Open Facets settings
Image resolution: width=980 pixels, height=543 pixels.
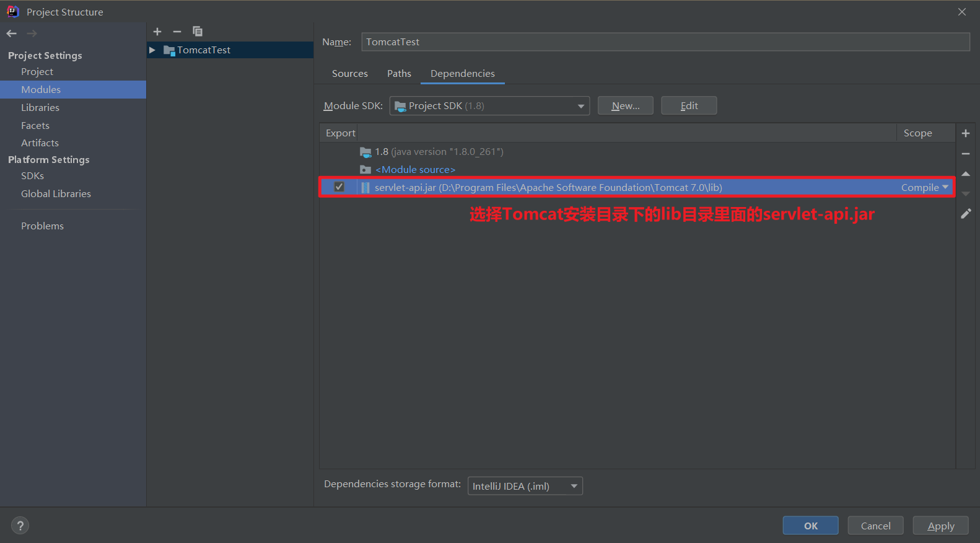click(x=35, y=126)
